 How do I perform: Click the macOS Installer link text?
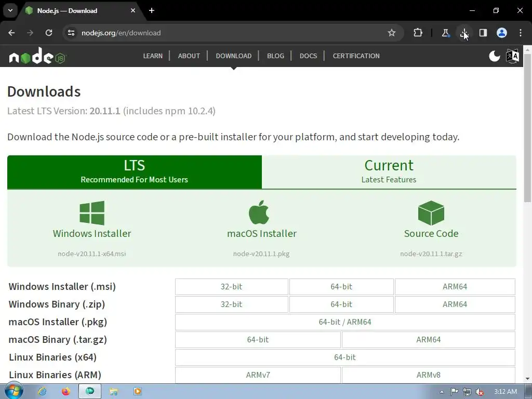click(x=262, y=233)
